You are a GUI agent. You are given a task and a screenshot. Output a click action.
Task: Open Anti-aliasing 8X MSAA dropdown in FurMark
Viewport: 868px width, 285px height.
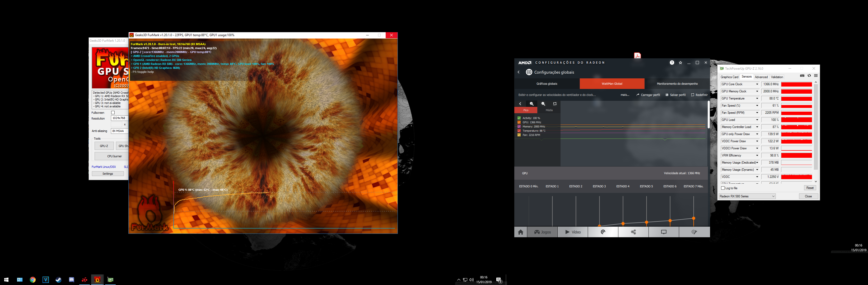click(x=120, y=131)
